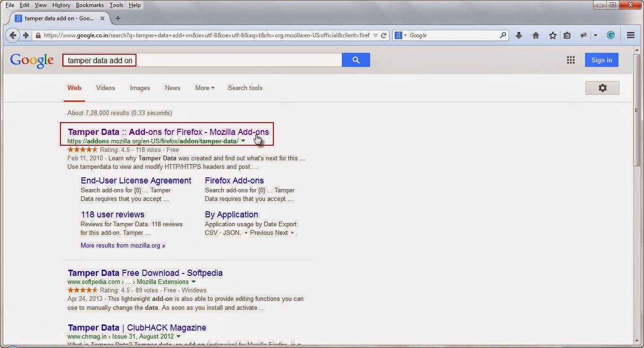Image resolution: width=644 pixels, height=348 pixels.
Task: Open Tamper Data Add-ons for Firefox result
Action: coord(168,132)
